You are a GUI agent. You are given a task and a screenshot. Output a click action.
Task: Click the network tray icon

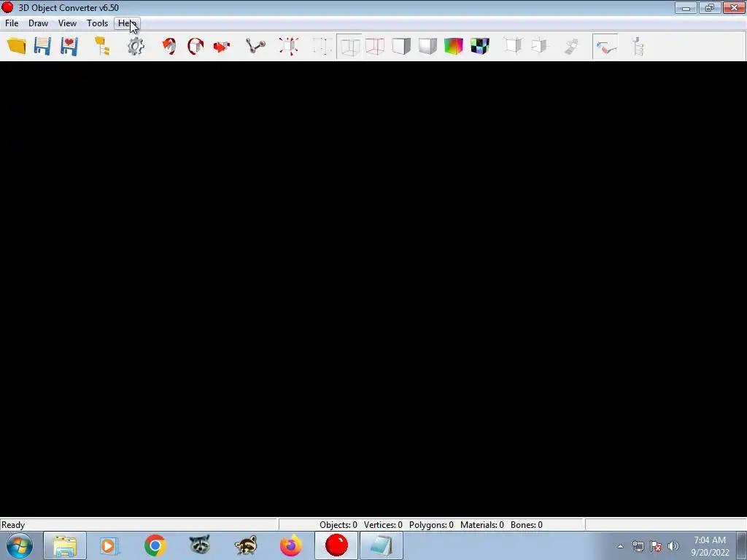pyautogui.click(x=638, y=546)
